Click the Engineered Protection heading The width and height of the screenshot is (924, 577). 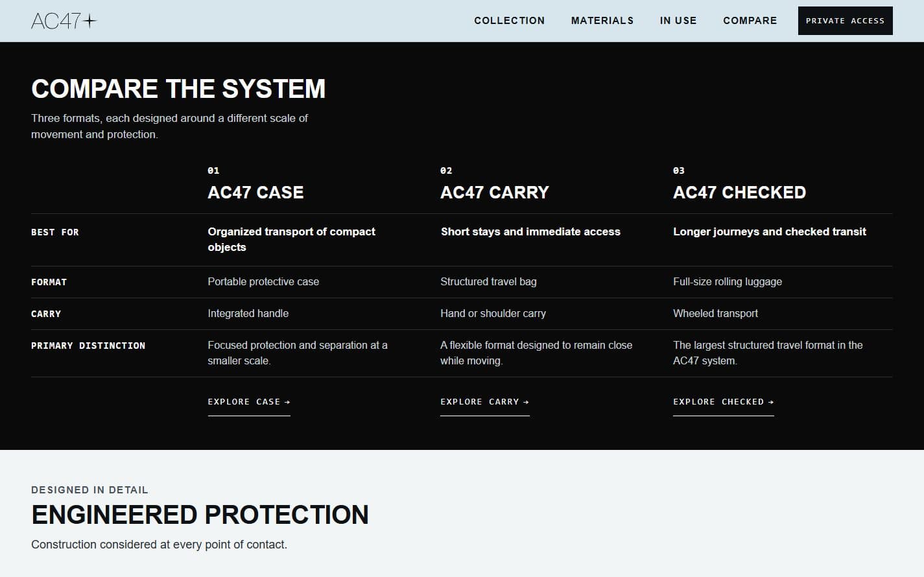tap(200, 515)
